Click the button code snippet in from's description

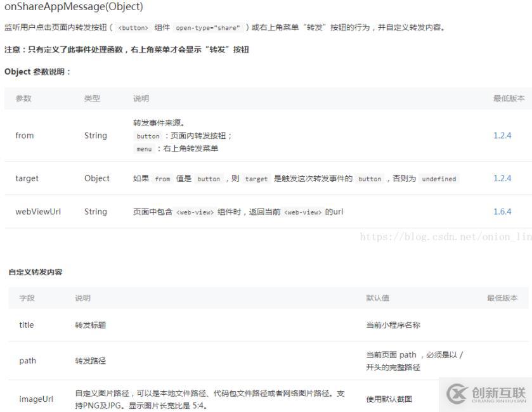tap(147, 136)
